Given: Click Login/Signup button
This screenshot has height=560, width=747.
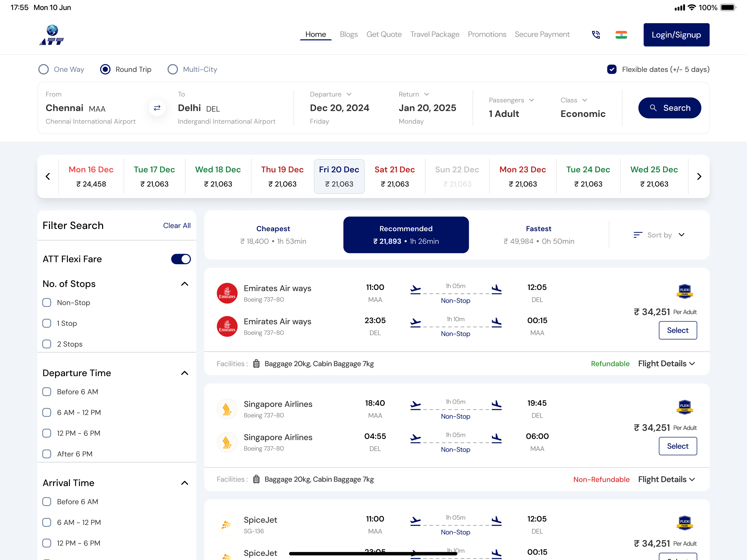Looking at the screenshot, I should 676,35.
